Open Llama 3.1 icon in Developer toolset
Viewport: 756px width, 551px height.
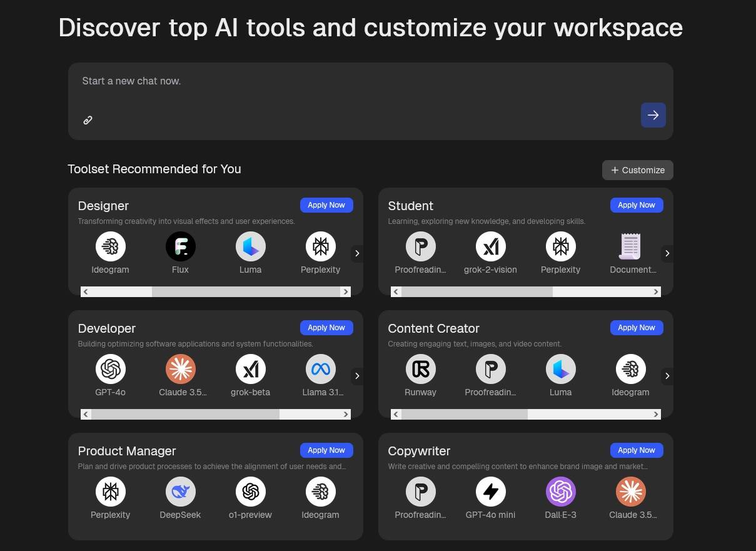coord(320,370)
